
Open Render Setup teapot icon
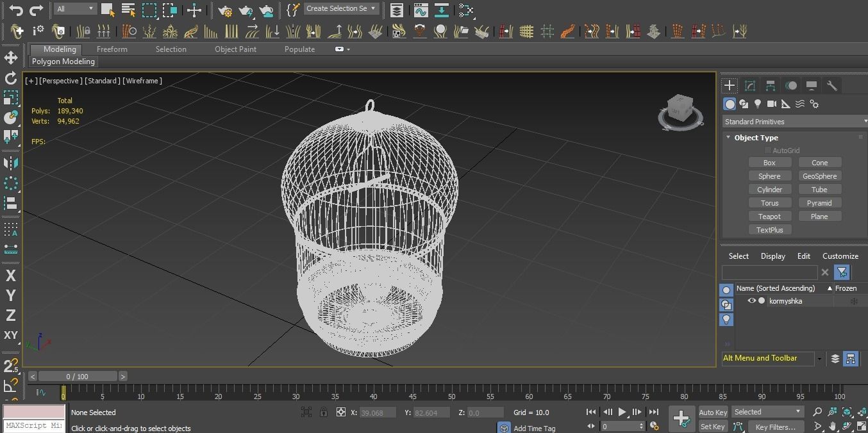[x=225, y=10]
